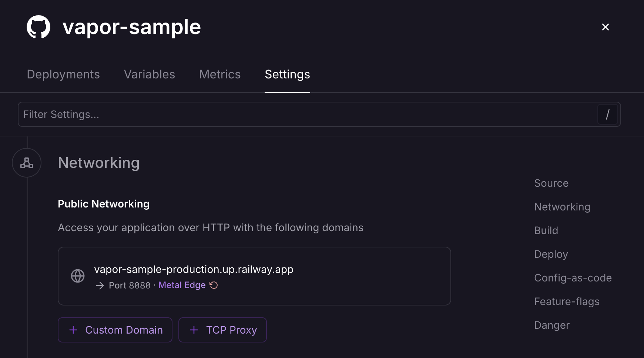
Task: Switch to the Metrics tab
Action: click(219, 74)
